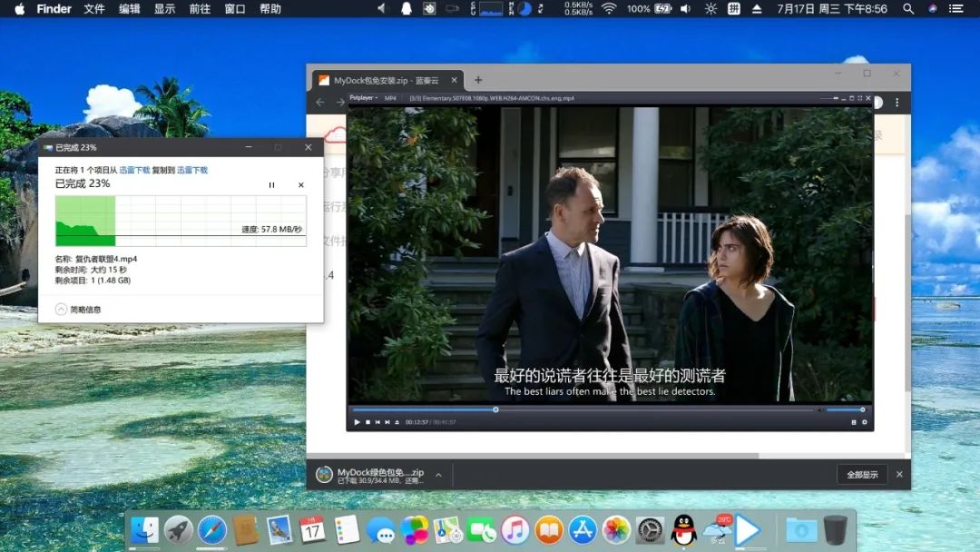Collapse details with 简略信息 chevron

[62, 310]
